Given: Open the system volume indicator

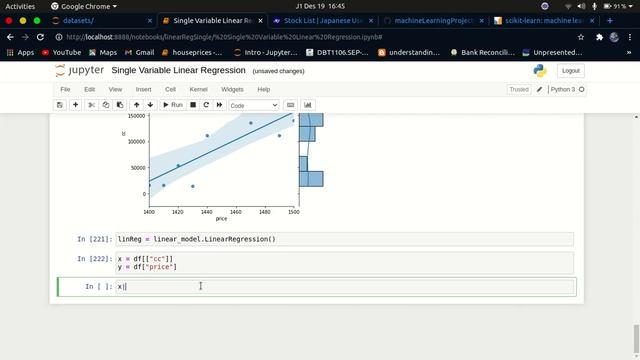Looking at the screenshot, I should (581, 6).
